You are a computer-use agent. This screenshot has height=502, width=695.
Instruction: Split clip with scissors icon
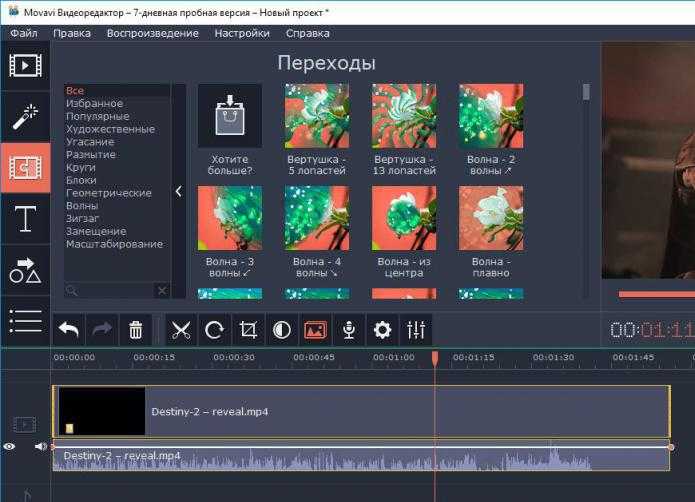point(181,330)
